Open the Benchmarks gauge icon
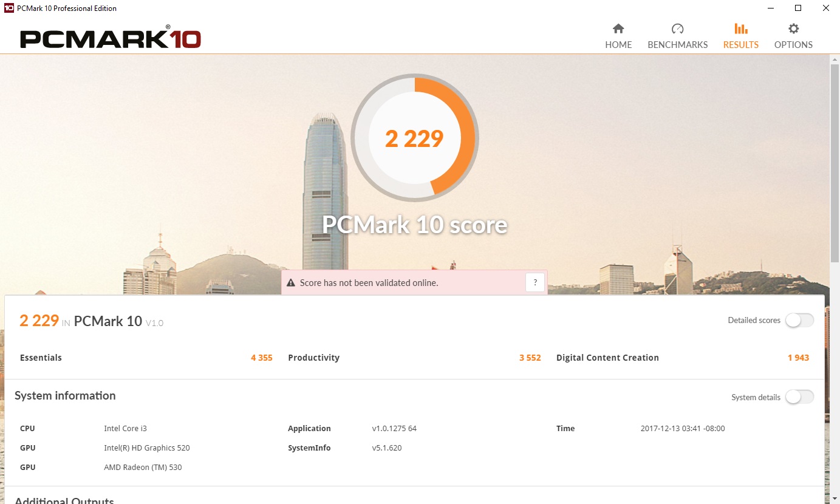840x504 pixels. (x=678, y=29)
